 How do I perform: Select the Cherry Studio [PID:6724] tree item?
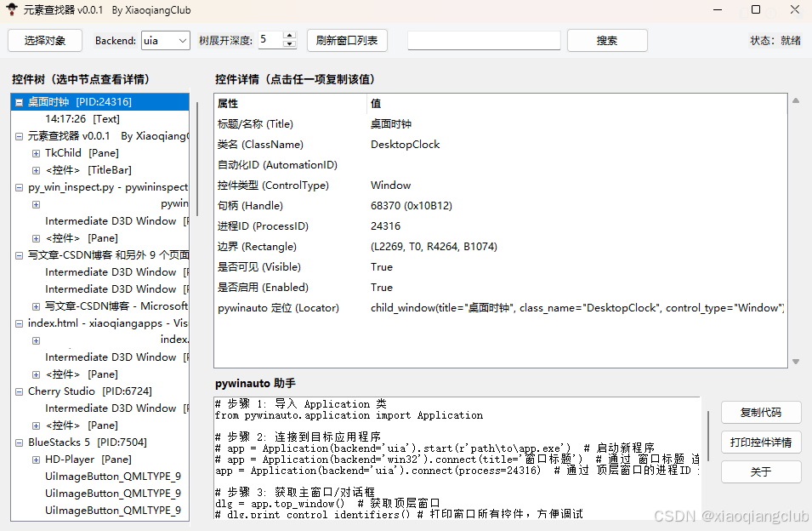(x=90, y=391)
